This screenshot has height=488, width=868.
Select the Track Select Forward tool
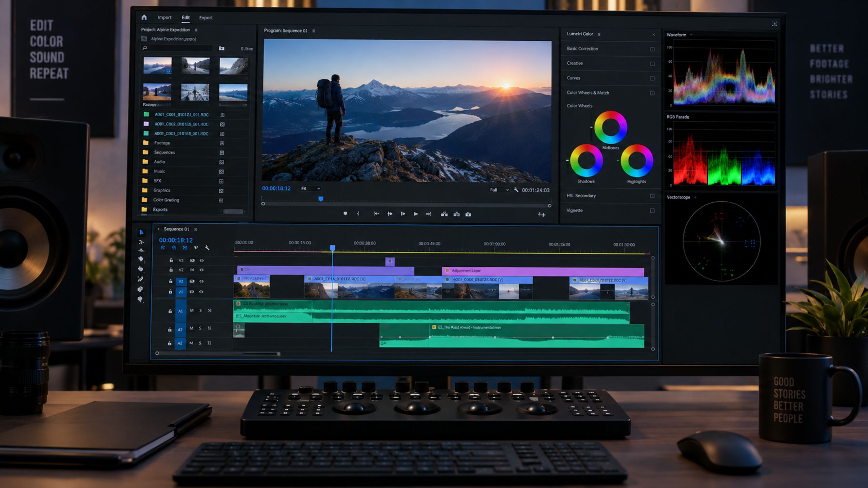click(141, 242)
